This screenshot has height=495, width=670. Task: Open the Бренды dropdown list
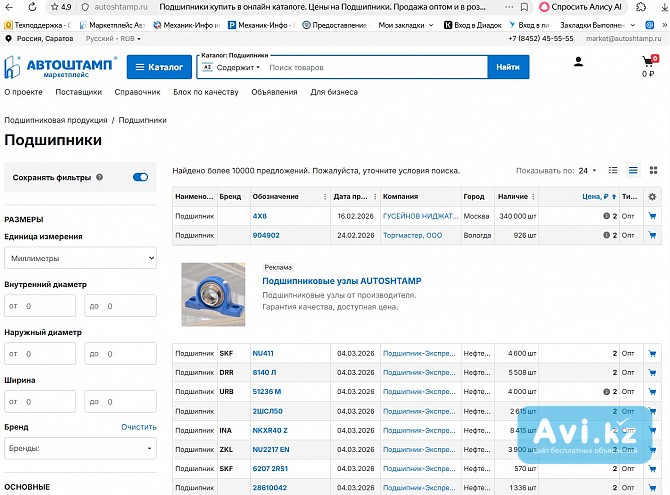coord(80,450)
